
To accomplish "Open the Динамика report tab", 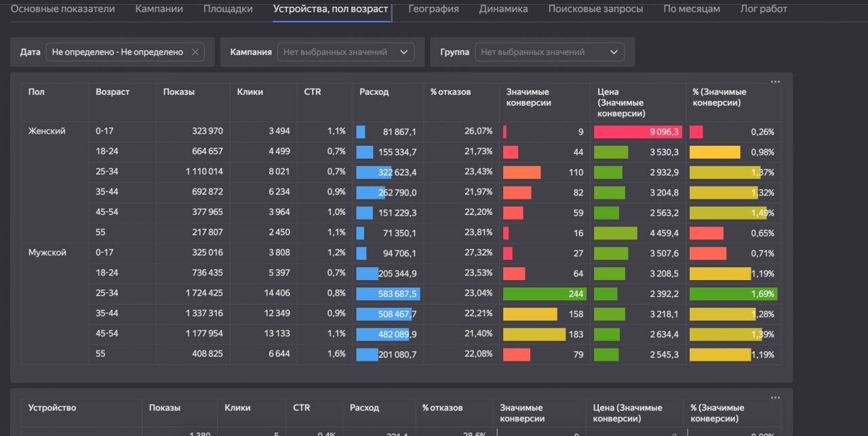I will click(x=502, y=9).
